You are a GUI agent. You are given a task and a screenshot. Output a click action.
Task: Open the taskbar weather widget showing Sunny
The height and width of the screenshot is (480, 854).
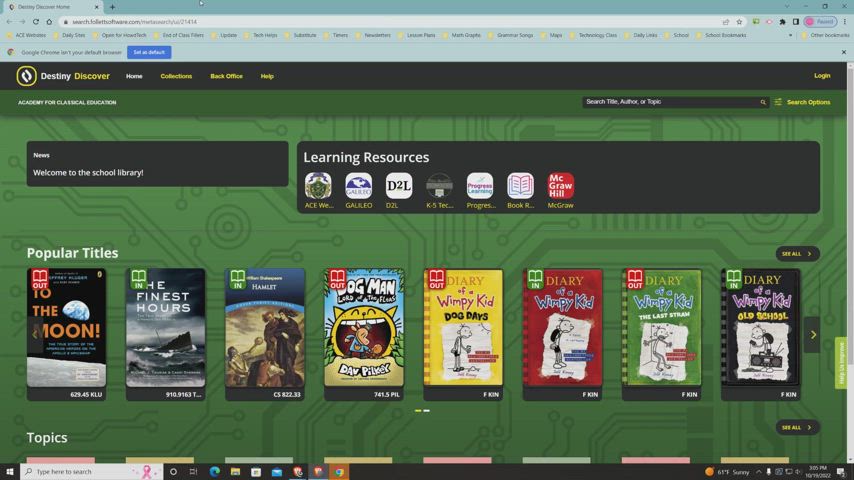point(727,472)
